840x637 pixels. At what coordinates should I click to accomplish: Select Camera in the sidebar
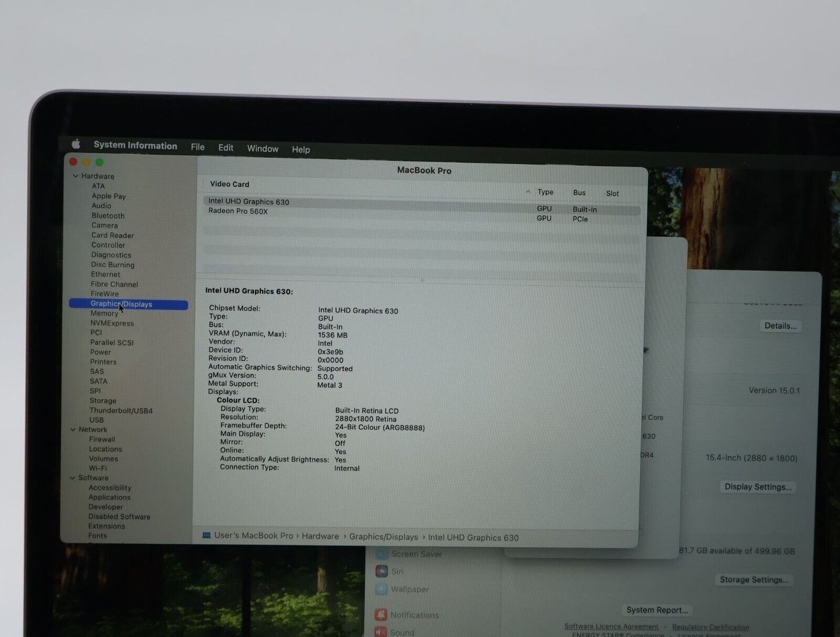(105, 226)
